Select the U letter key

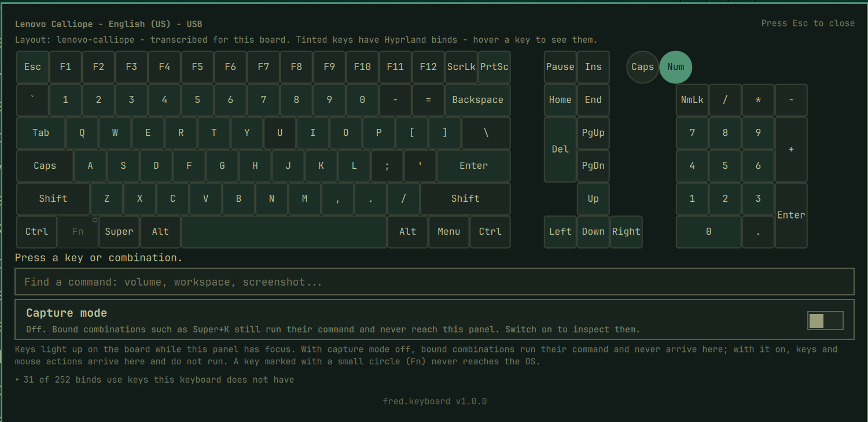(280, 133)
